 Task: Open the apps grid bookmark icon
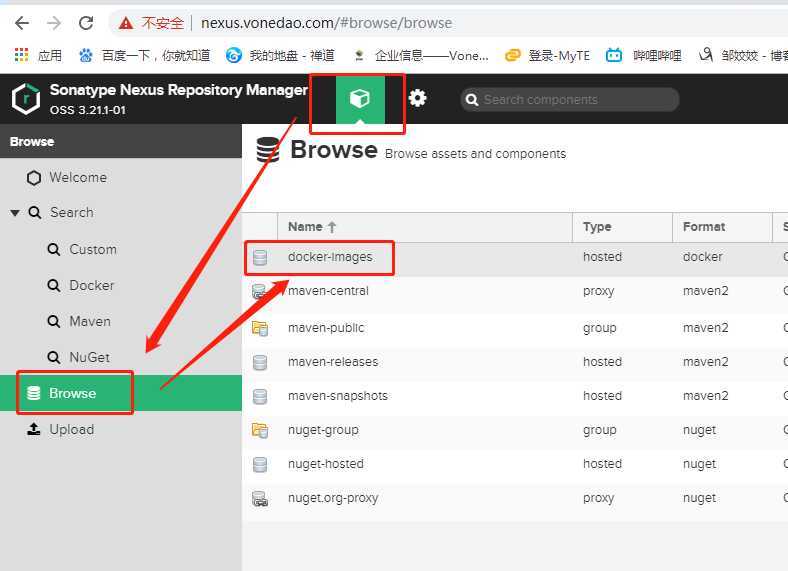pyautogui.click(x=21, y=55)
